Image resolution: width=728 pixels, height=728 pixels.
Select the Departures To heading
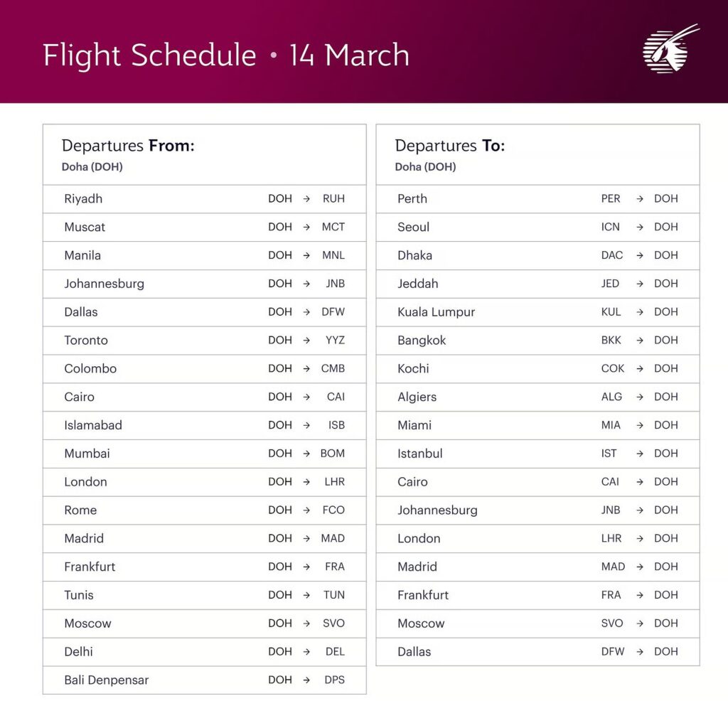[449, 146]
